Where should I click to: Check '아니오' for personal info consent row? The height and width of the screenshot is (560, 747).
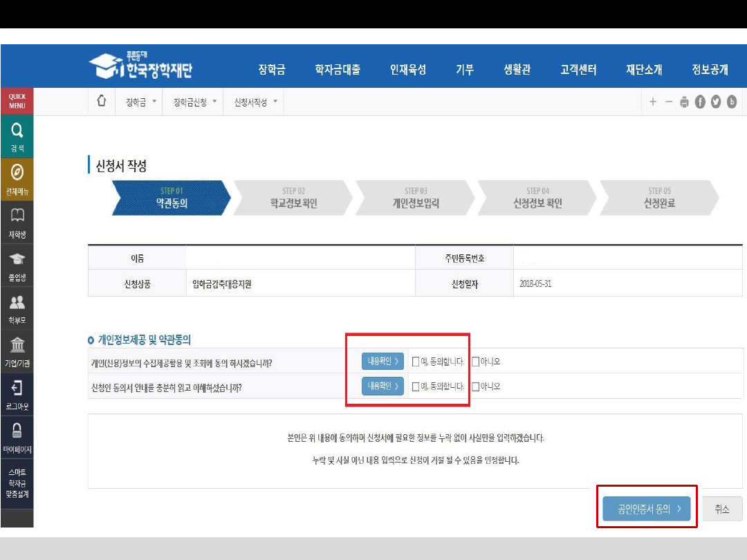pyautogui.click(x=475, y=361)
